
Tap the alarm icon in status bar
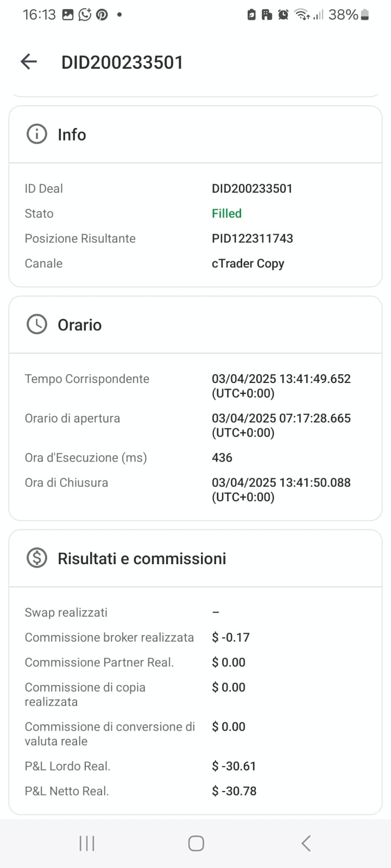(283, 15)
